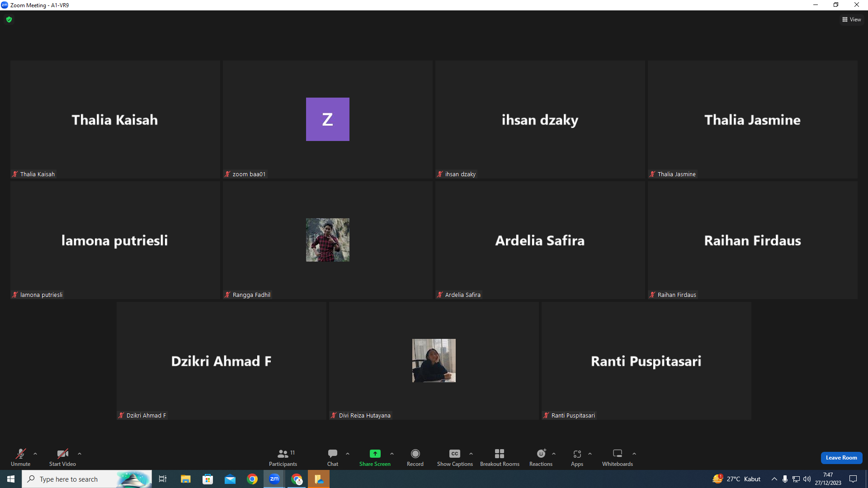Expand audio options arrow beside Unmute

[x=35, y=454]
